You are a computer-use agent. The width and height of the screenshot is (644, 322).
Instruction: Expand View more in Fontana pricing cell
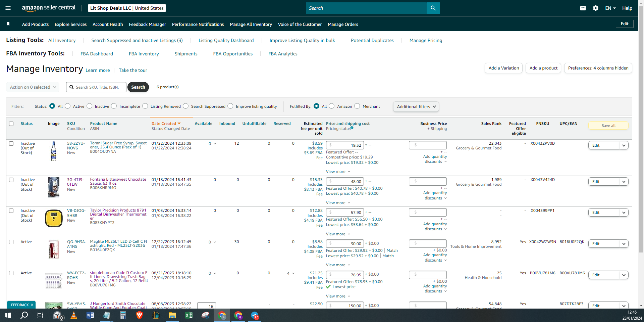coord(338,203)
